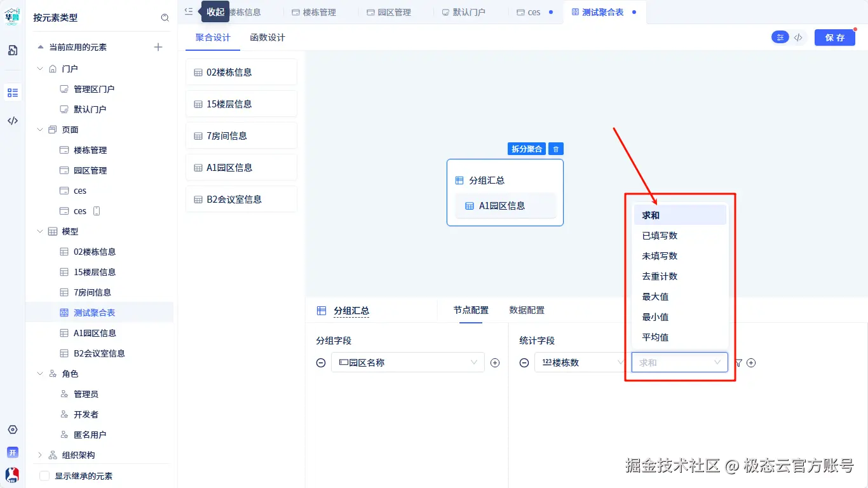Viewport: 868px width, 488px height.
Task: Collapse the 角色 tree group
Action: (x=41, y=374)
